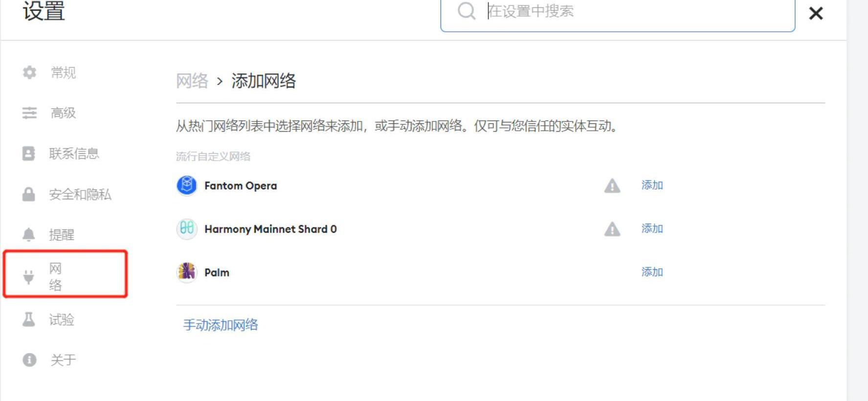Screen dimensions: 868x401
Task: Click the Fantom Opera network logo
Action: click(187, 186)
